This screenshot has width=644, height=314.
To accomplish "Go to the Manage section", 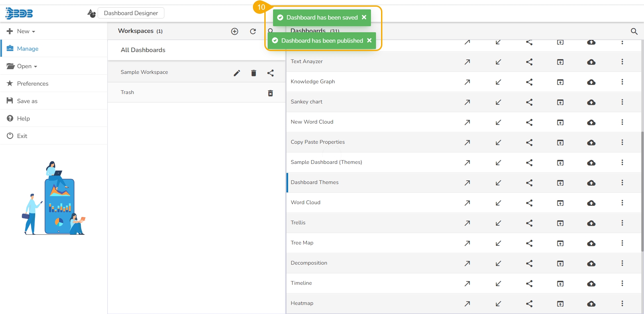I will [x=28, y=49].
